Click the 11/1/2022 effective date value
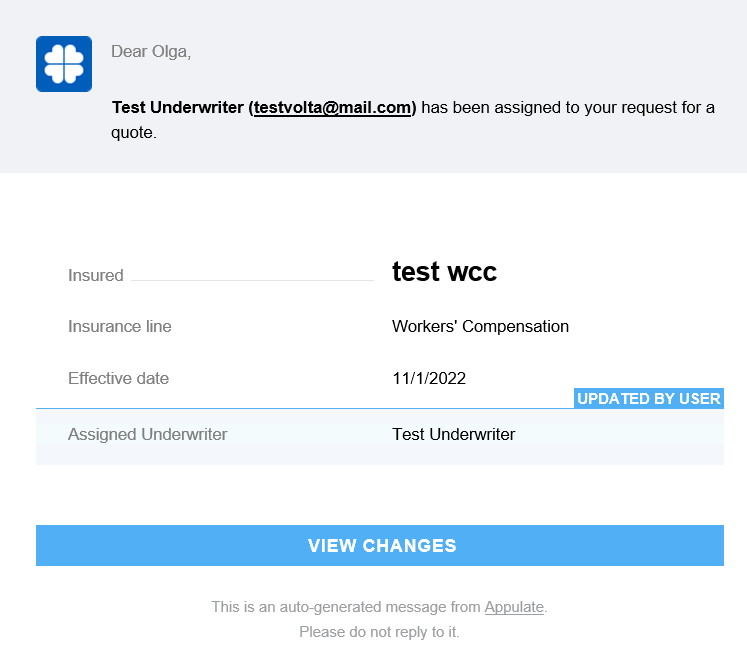This screenshot has width=747, height=663. pos(429,379)
